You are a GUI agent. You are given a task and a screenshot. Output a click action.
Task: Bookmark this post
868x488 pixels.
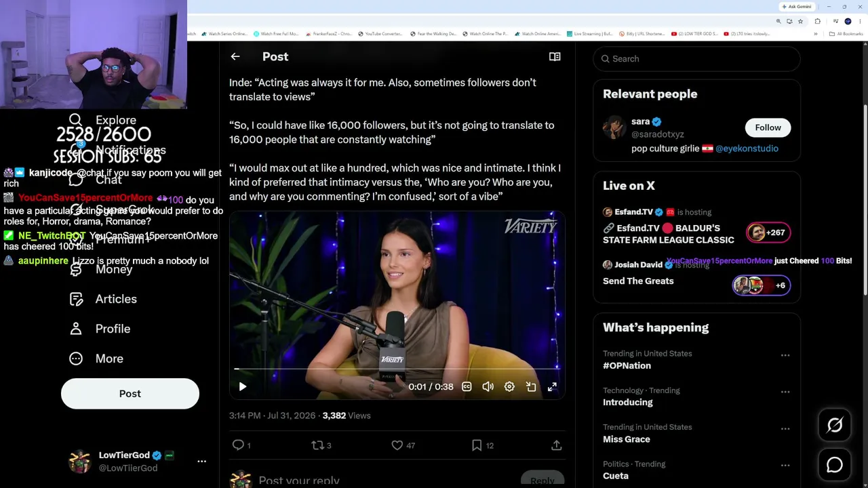[x=477, y=445]
